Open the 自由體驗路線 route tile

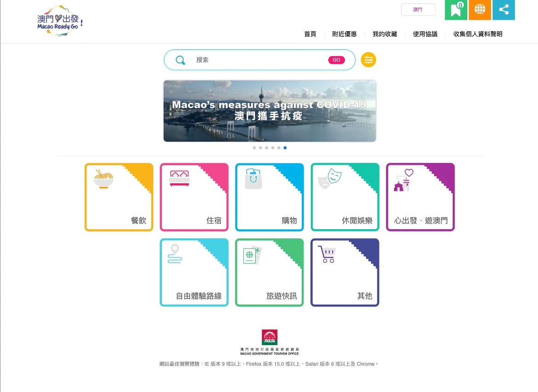tap(194, 272)
